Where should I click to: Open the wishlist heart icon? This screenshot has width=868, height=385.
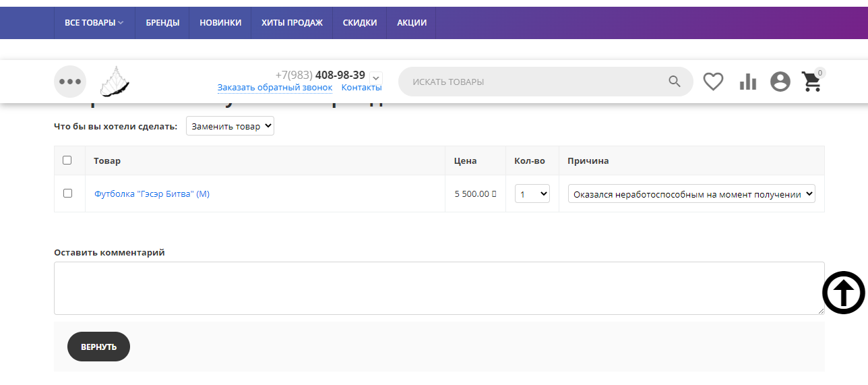(713, 82)
